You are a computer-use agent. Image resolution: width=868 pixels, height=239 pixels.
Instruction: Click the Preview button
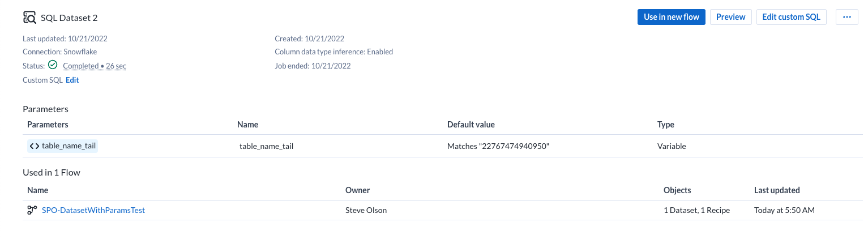[730, 17]
